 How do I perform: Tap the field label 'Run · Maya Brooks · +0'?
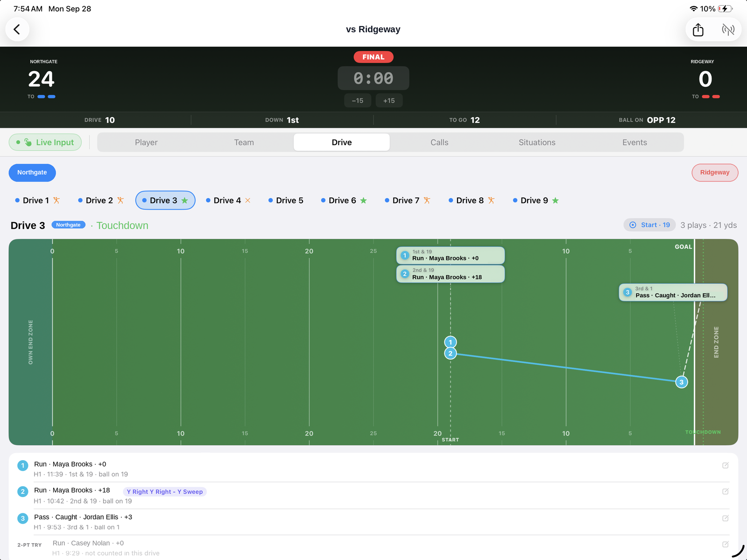[451, 255]
